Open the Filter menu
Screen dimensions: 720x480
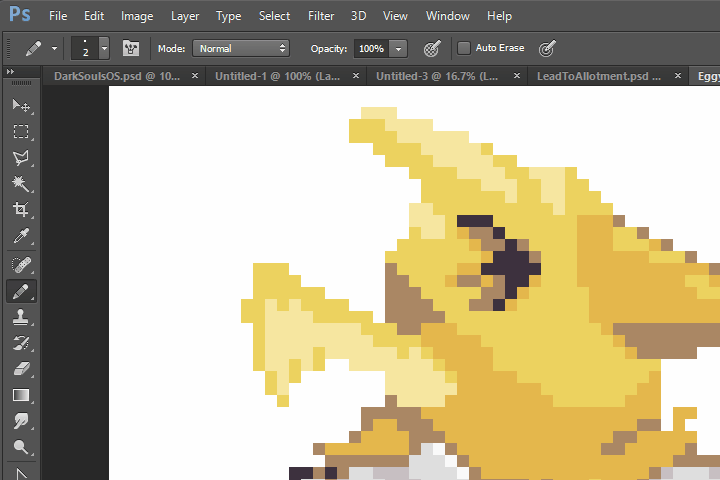point(321,16)
